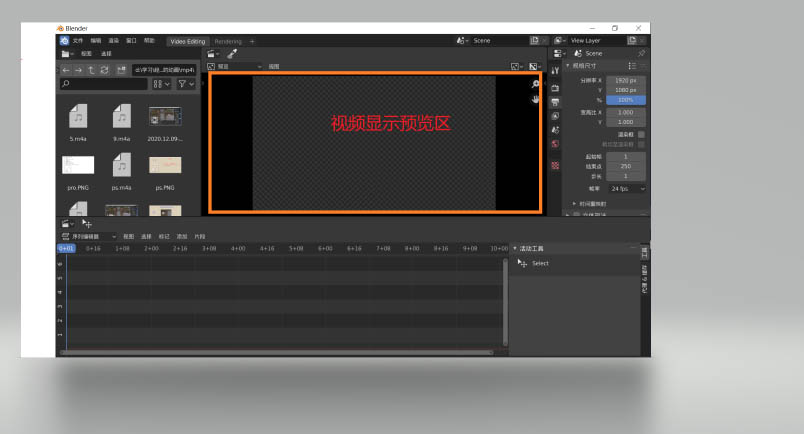Screen dimensions: 804x434
Task: Open the Output properties tab icon
Action: coord(555,102)
